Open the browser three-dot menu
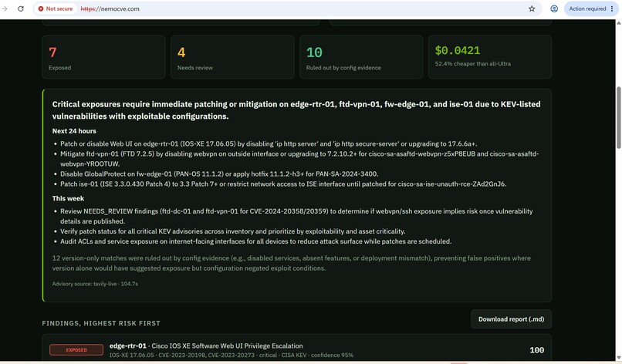Viewport: 622px width, 364px height. [x=612, y=8]
